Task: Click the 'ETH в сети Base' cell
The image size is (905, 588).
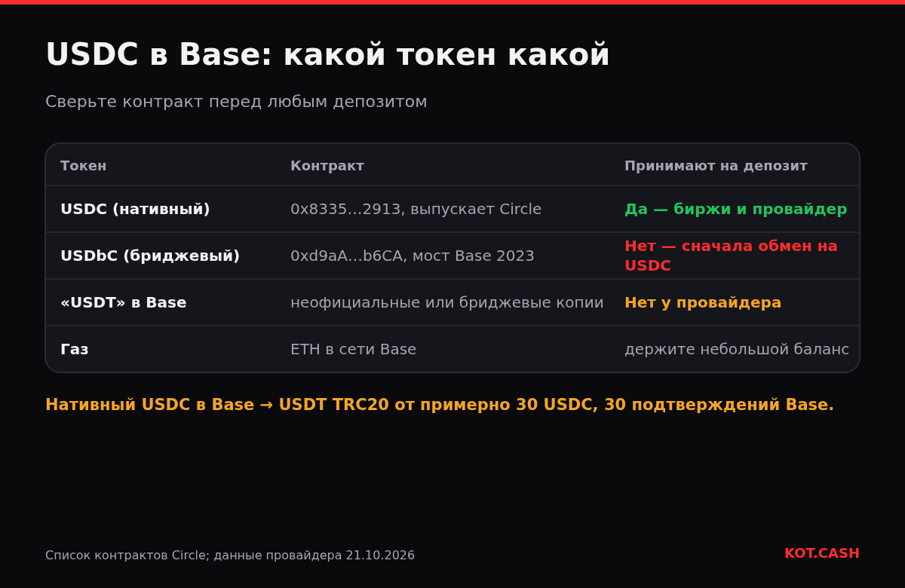Action: point(353,349)
